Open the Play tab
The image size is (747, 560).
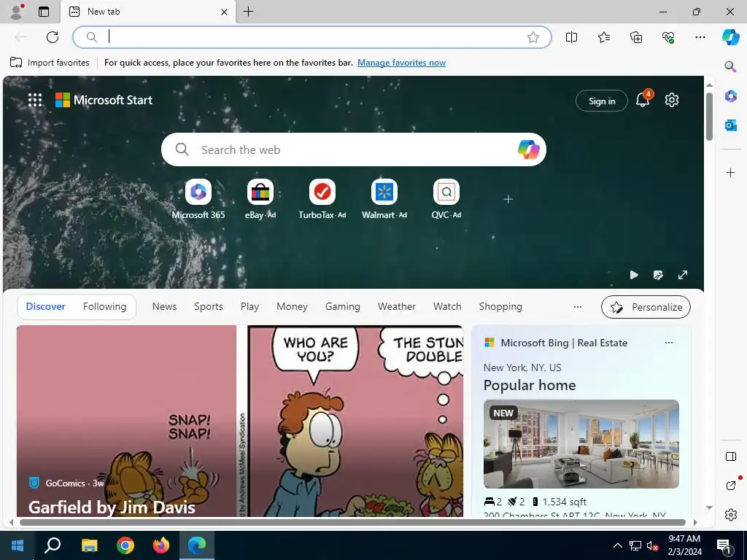pyautogui.click(x=249, y=307)
